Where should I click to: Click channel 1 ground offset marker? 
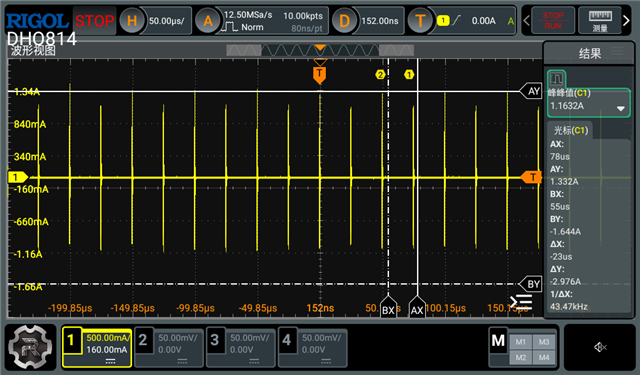point(18,177)
